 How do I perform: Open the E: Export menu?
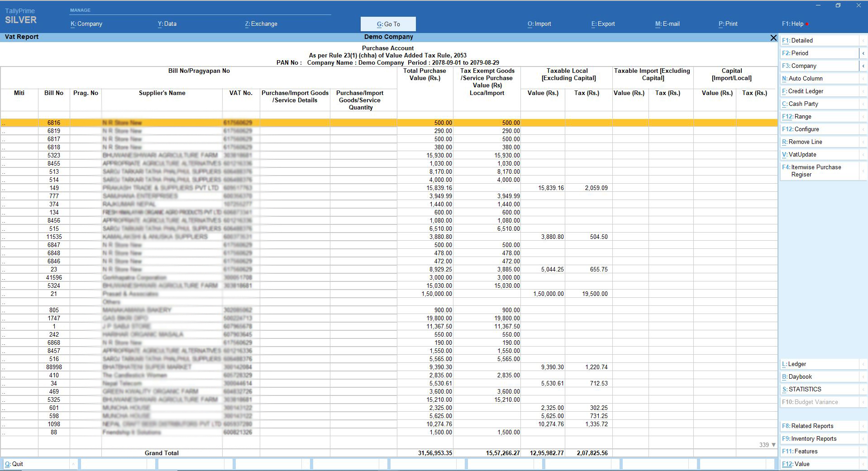pyautogui.click(x=603, y=24)
